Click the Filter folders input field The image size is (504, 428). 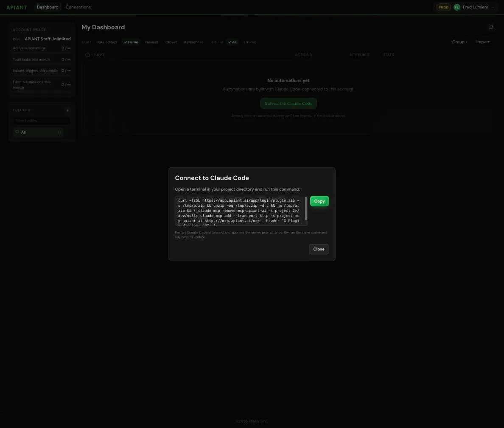tap(42, 121)
